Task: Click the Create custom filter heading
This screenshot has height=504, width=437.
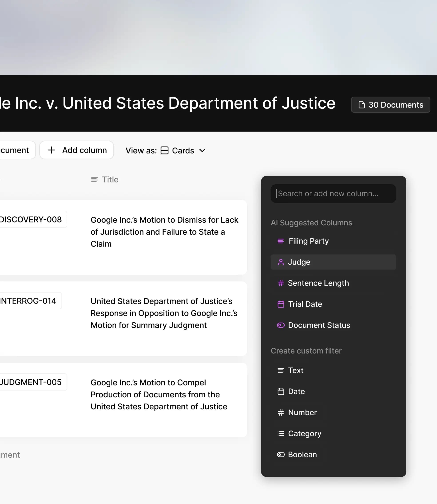Action: point(306,351)
